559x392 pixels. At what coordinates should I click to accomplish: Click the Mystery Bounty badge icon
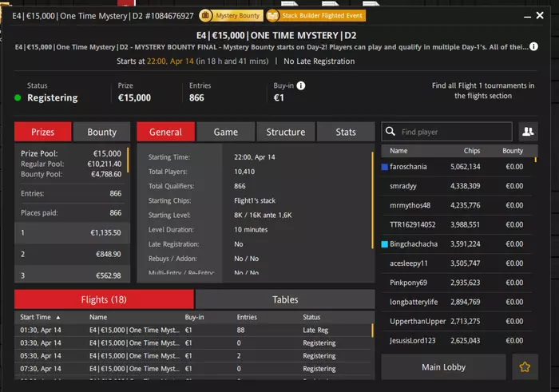(206, 16)
